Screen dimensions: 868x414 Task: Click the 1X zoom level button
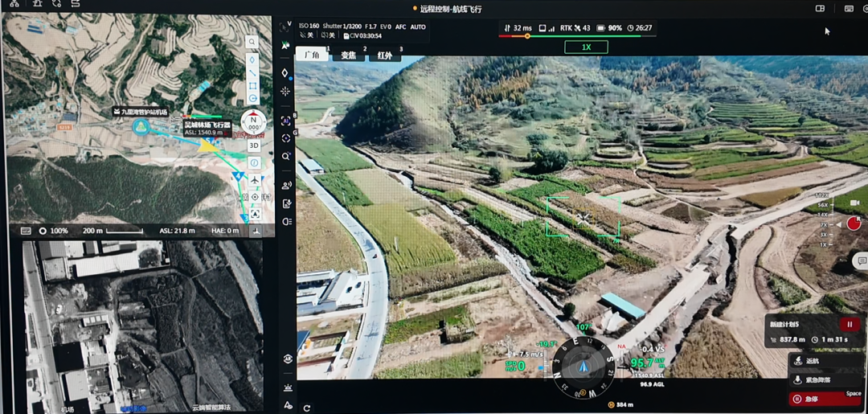pyautogui.click(x=586, y=47)
